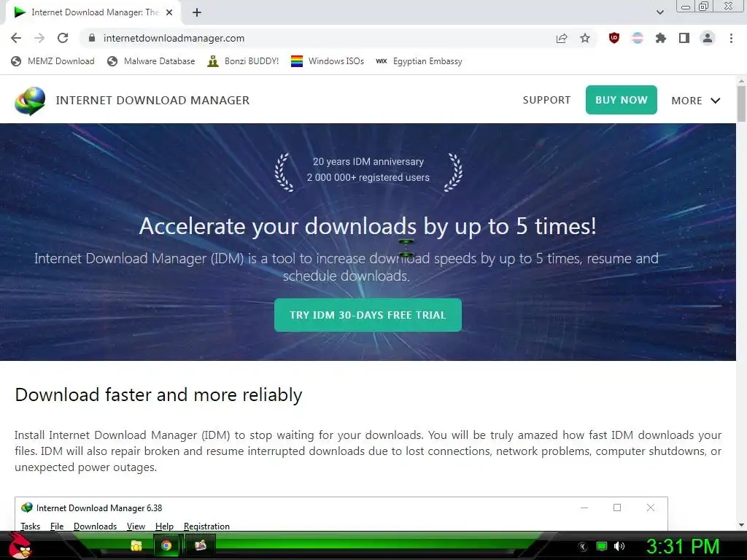Open File menu in IDM screenshot
747x560 pixels.
pyautogui.click(x=57, y=526)
